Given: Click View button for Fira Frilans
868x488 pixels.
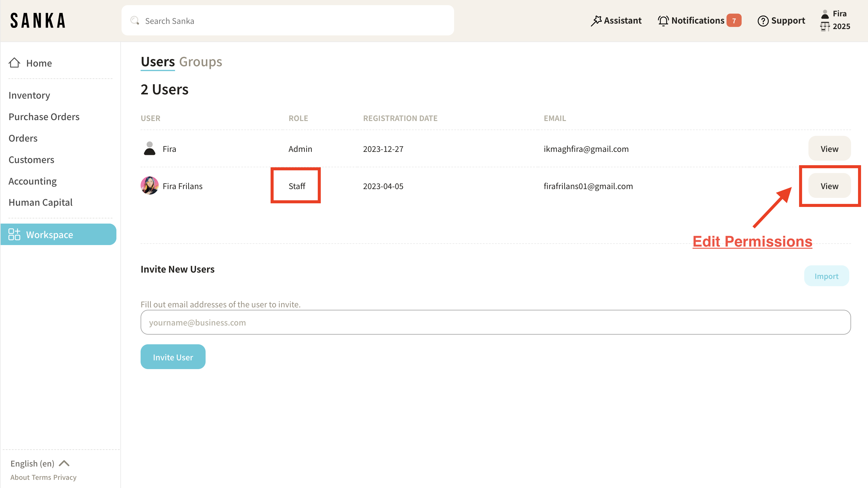Looking at the screenshot, I should click(x=829, y=186).
